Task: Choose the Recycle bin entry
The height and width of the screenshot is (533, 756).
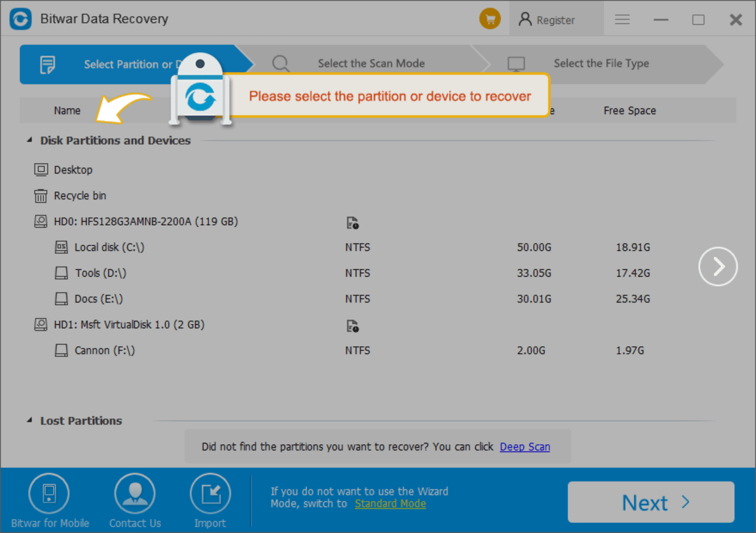Action: click(x=80, y=196)
